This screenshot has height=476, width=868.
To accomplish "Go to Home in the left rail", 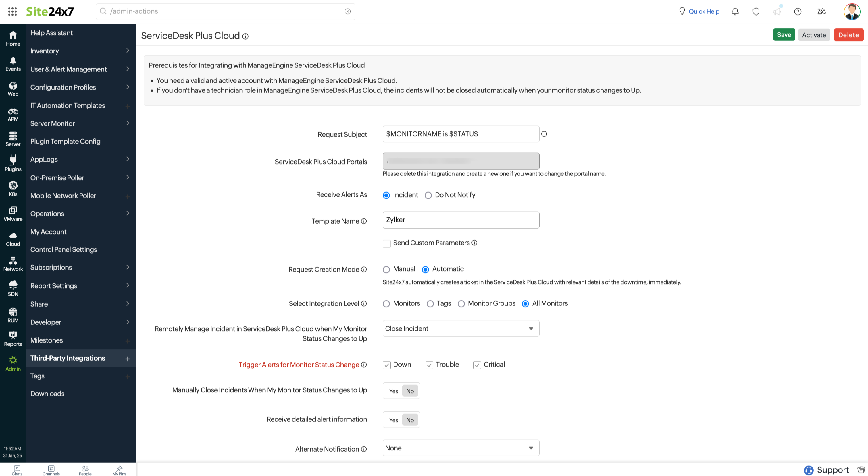I will point(13,39).
